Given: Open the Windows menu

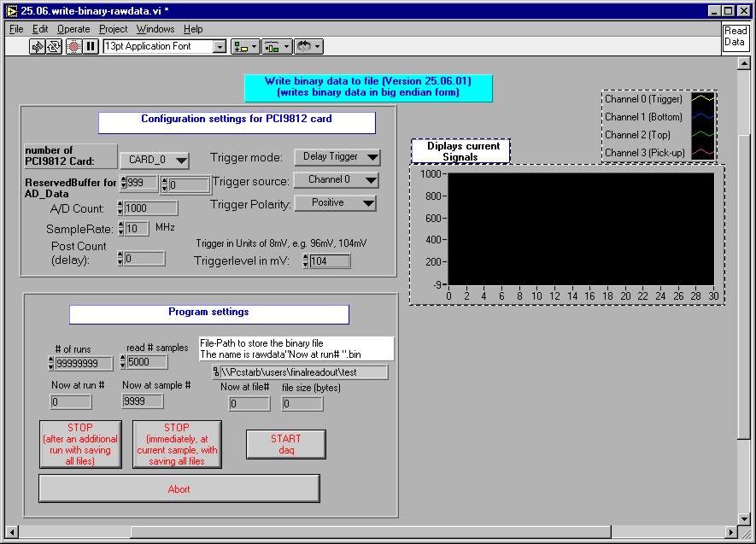Looking at the screenshot, I should point(155,29).
